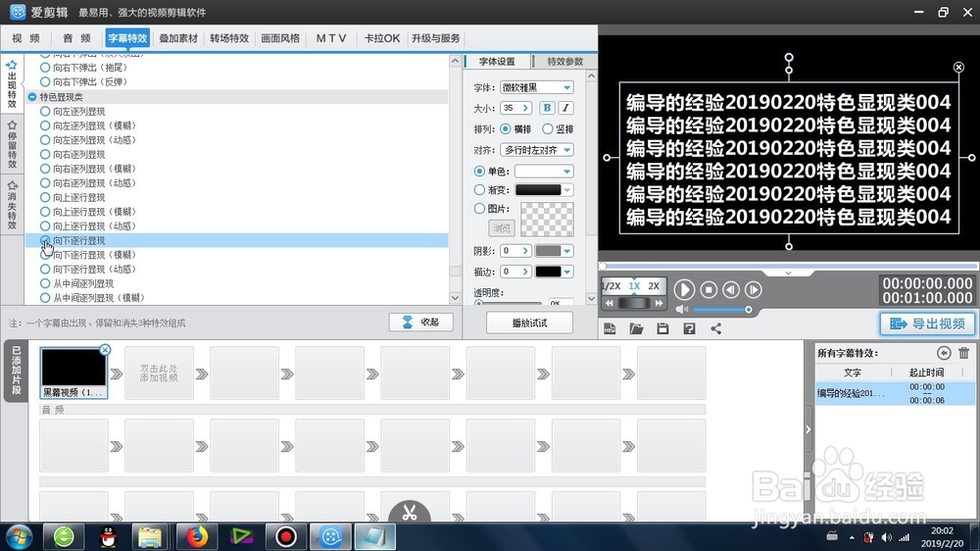The height and width of the screenshot is (551, 980).
Task: Open the 特效参数 settings tab
Action: coord(564,62)
